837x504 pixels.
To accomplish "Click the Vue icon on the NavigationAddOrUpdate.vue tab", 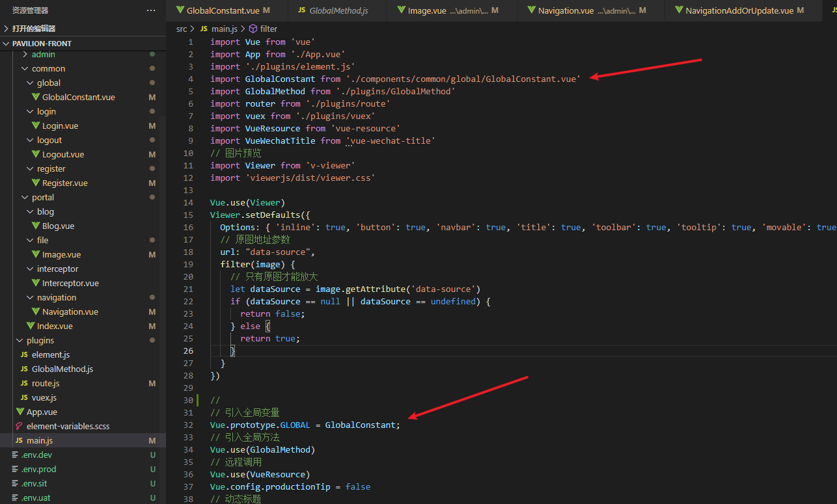I will [679, 10].
